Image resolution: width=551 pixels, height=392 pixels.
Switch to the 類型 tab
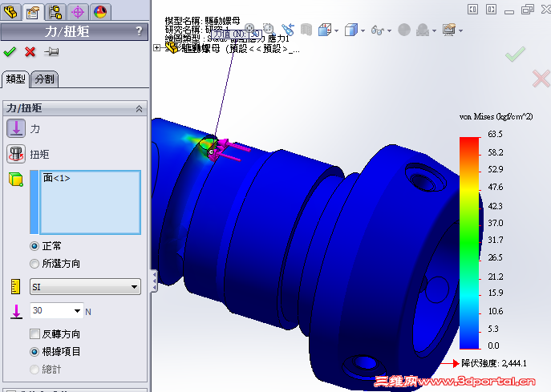point(15,79)
